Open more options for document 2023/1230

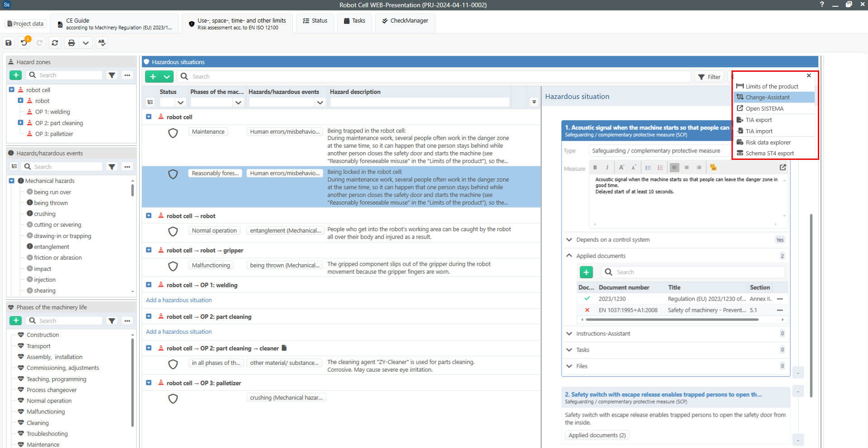(x=780, y=299)
